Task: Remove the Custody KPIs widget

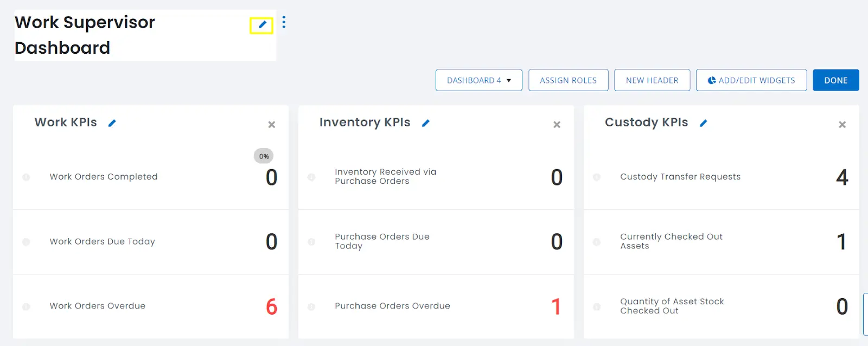Action: pos(843,125)
